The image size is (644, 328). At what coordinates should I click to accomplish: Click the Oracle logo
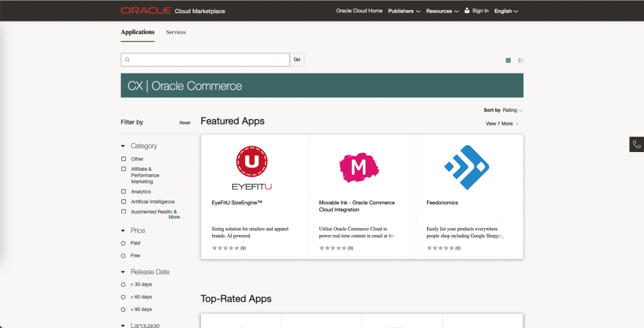point(146,11)
